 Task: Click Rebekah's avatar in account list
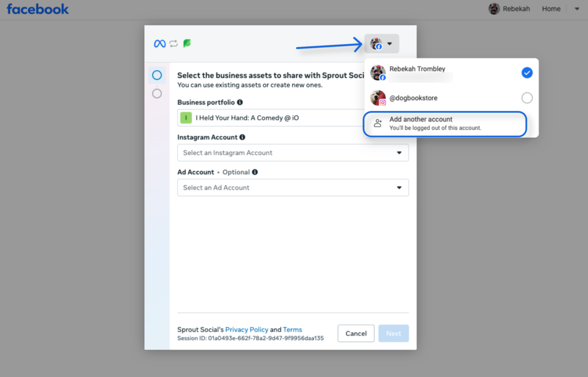click(x=378, y=73)
